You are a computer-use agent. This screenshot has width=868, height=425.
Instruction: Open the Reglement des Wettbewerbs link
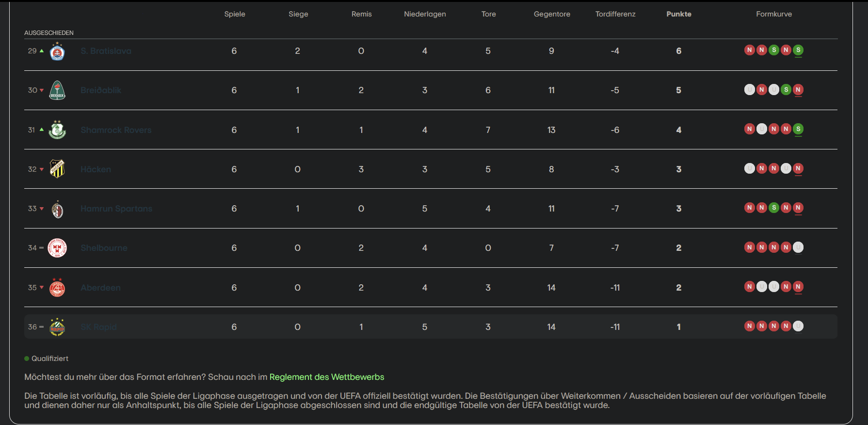[326, 377]
